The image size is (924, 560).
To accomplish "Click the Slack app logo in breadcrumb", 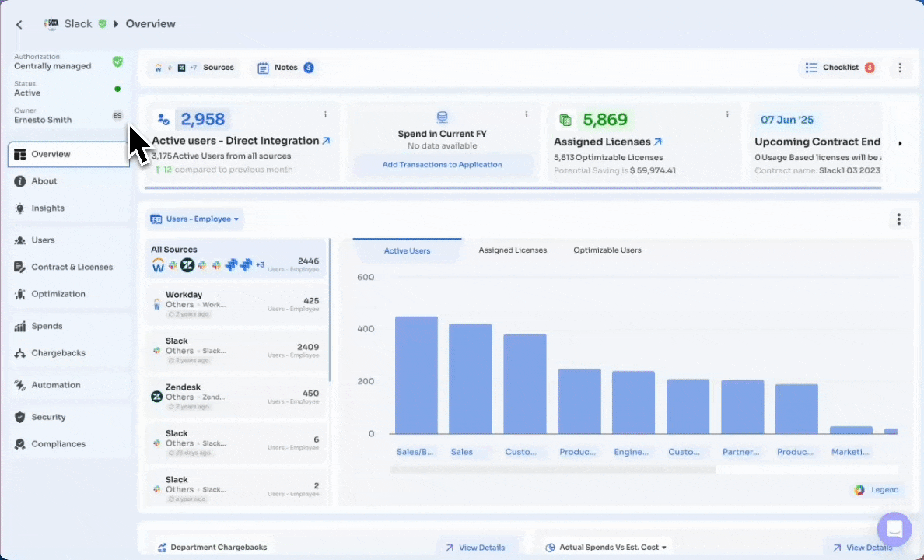I will tap(52, 23).
